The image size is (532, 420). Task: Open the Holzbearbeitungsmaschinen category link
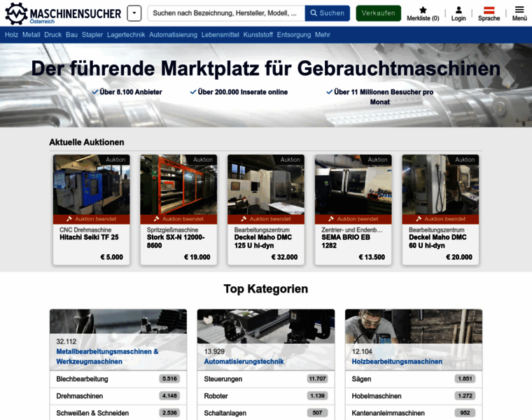pyautogui.click(x=397, y=362)
